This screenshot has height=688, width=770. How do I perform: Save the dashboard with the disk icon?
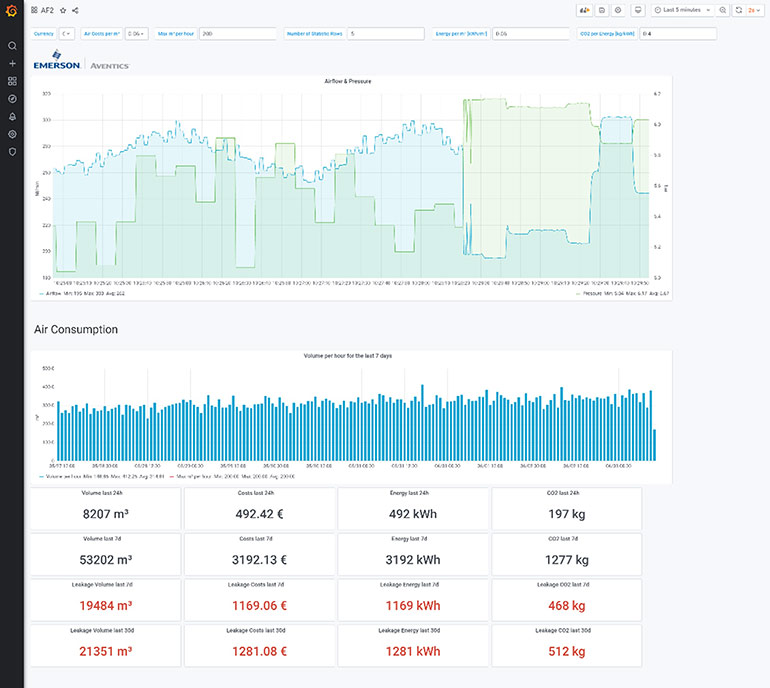pos(602,10)
